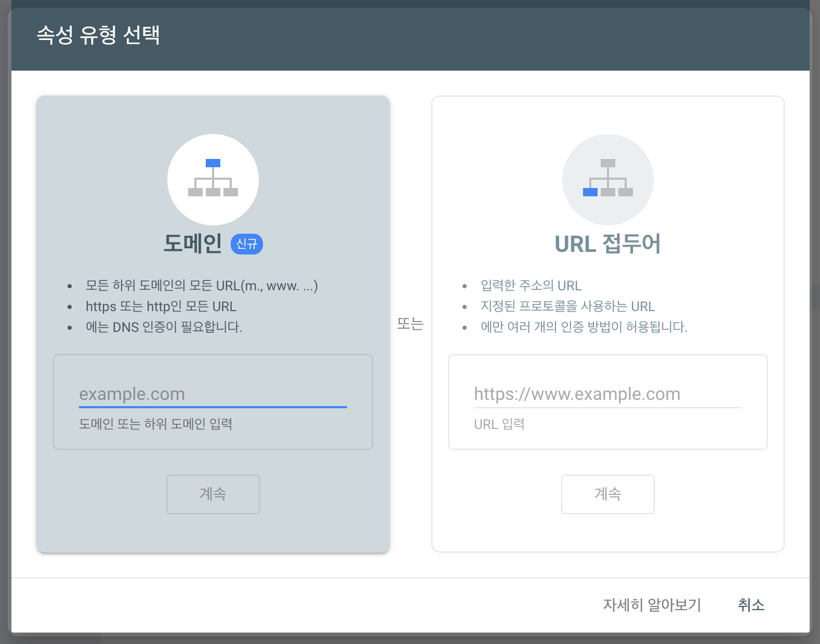The width and height of the screenshot is (820, 644).
Task: Click the 신규 badge next to 도메인
Action: 247,244
